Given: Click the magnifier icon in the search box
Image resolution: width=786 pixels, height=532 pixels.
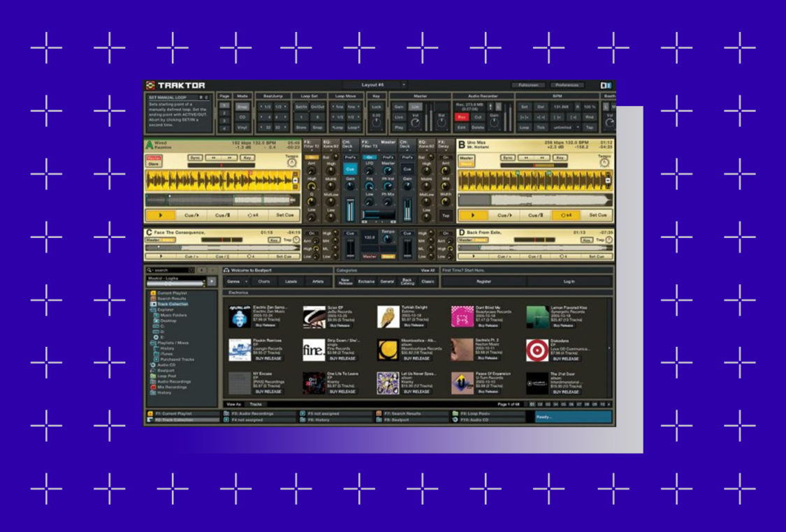Looking at the screenshot, I should click(149, 269).
